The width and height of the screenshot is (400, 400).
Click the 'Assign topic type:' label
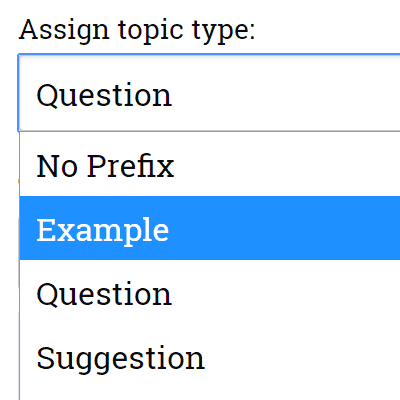(137, 31)
